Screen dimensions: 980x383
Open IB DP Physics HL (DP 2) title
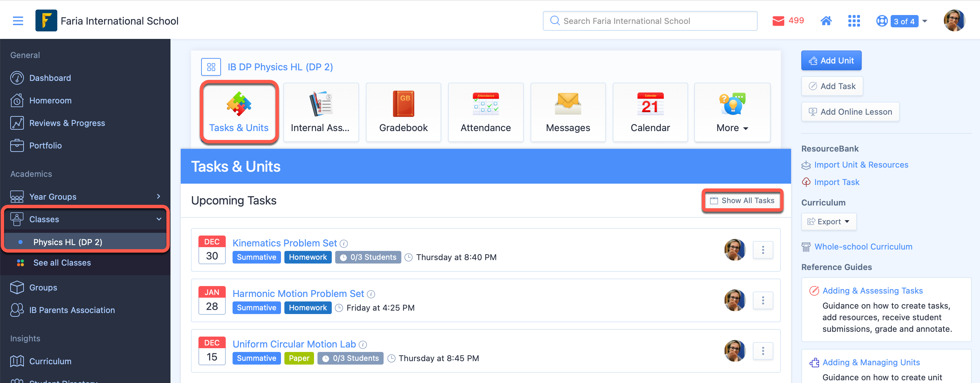tap(280, 67)
